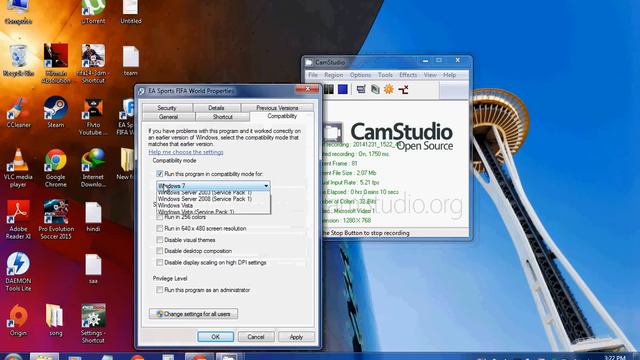Select the fifa14-3dm Shortcut desktop icon
Image resolution: width=640 pixels, height=360 pixels.
tap(93, 63)
